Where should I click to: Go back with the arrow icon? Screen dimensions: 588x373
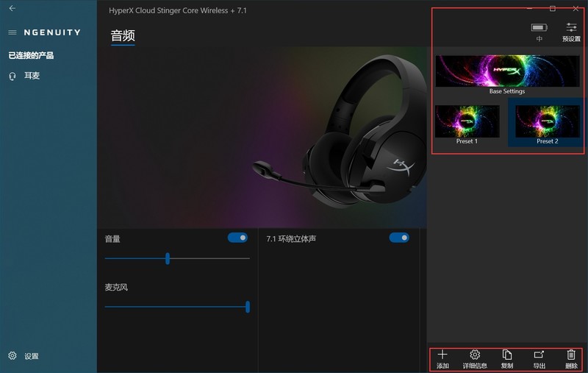[x=12, y=8]
